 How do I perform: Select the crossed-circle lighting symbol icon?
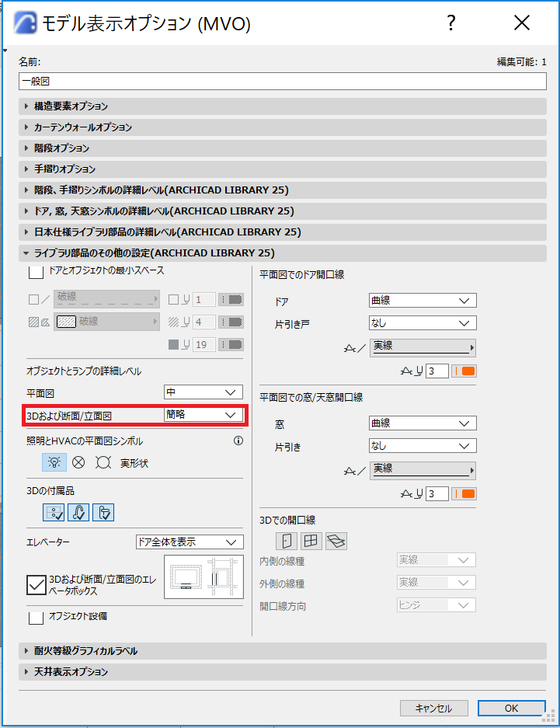coord(78,462)
